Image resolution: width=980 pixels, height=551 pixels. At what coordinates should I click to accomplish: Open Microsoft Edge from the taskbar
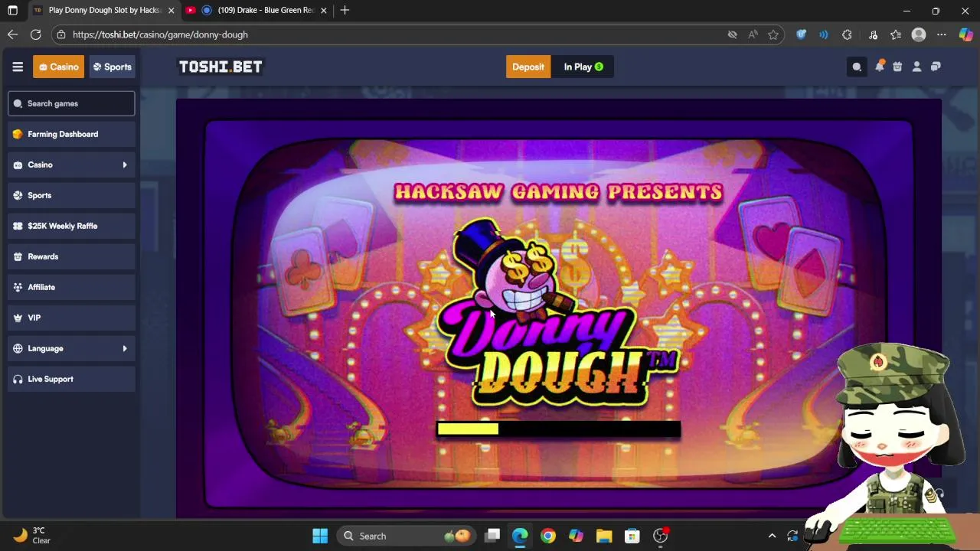tap(520, 536)
